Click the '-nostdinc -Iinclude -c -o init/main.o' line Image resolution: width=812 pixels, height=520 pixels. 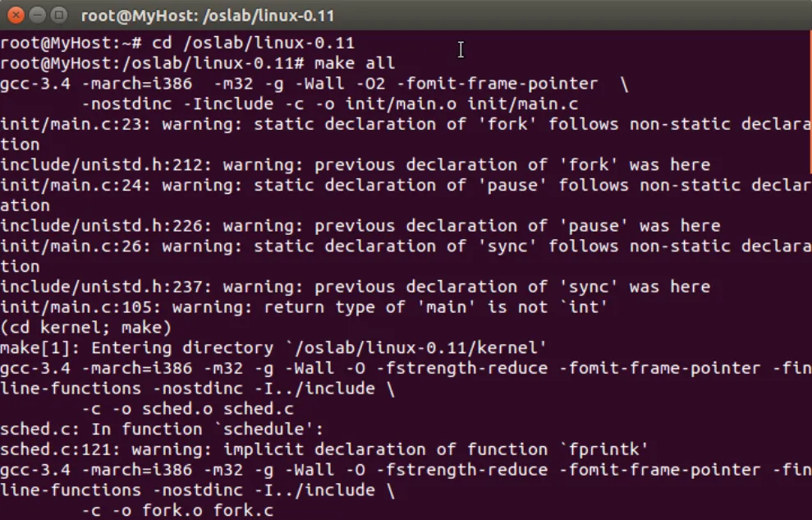tap(330, 104)
